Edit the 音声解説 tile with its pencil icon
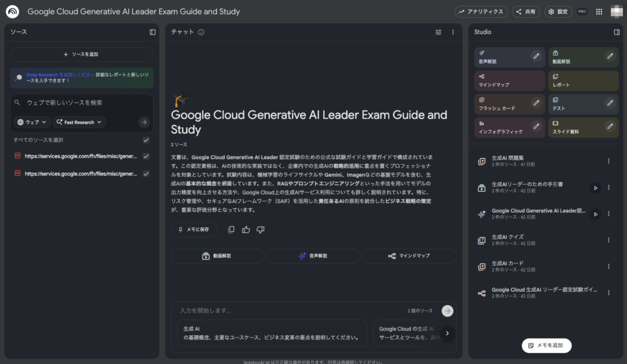The height and width of the screenshot is (364, 627). tap(536, 56)
